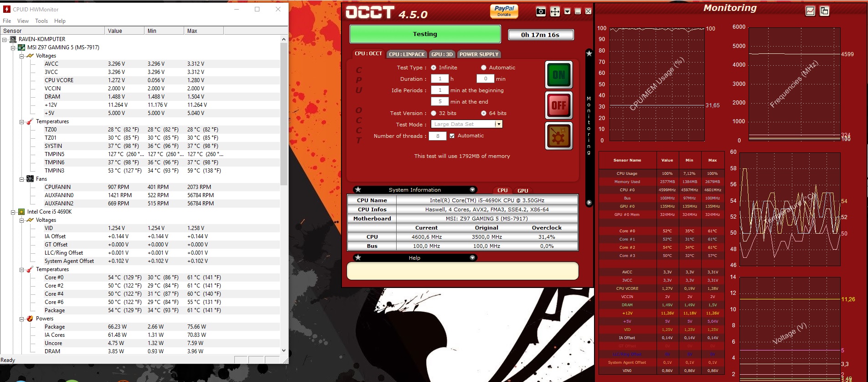This screenshot has height=382, width=868.
Task: Click the Monitoring copy windows icon
Action: click(x=824, y=11)
